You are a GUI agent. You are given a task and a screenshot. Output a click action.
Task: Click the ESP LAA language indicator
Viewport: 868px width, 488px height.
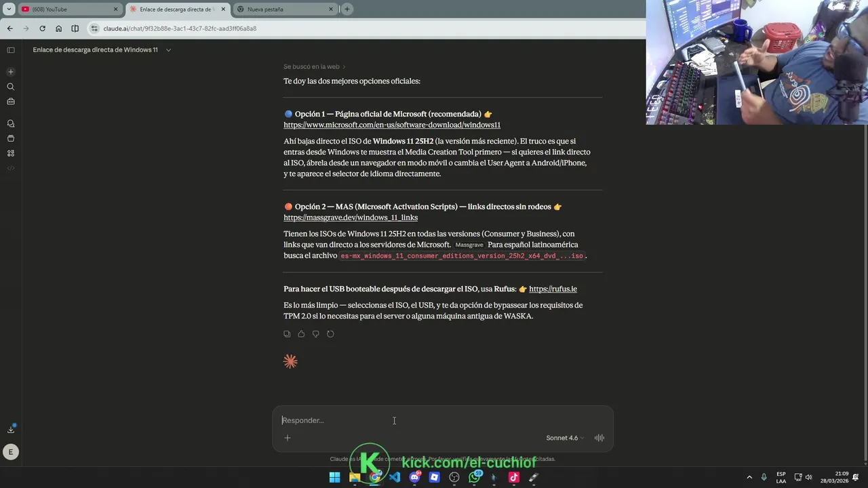[x=781, y=477]
